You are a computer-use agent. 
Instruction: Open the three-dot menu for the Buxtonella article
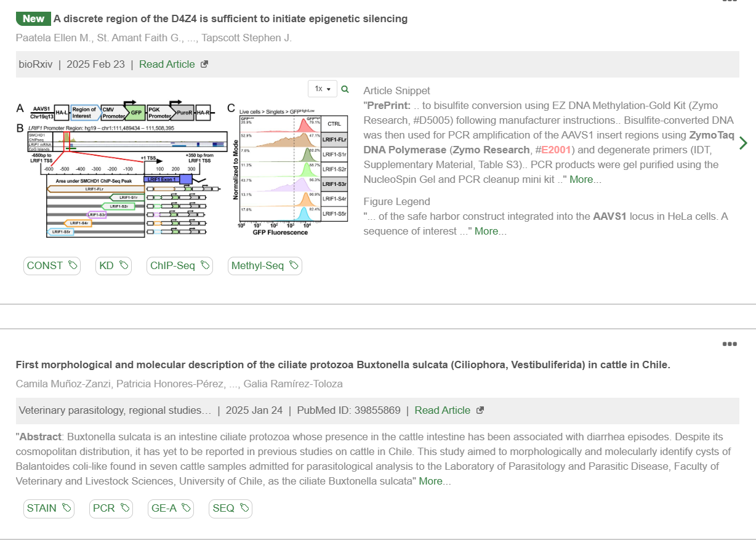[x=730, y=344]
